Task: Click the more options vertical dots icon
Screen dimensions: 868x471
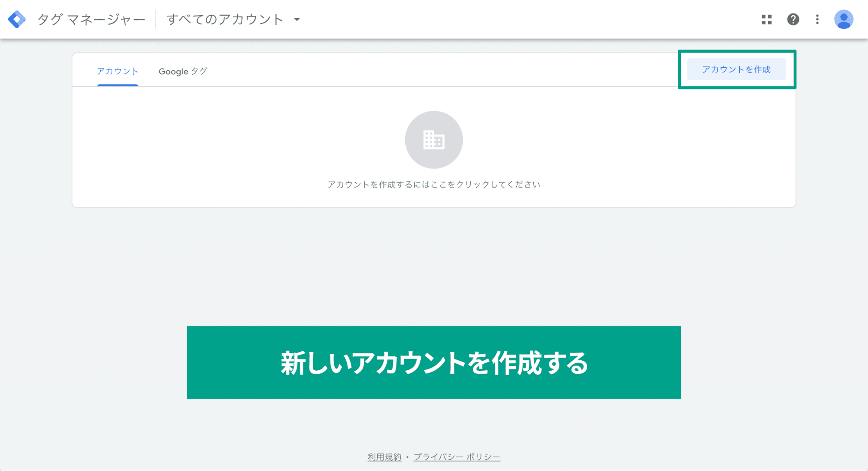Action: coord(817,19)
